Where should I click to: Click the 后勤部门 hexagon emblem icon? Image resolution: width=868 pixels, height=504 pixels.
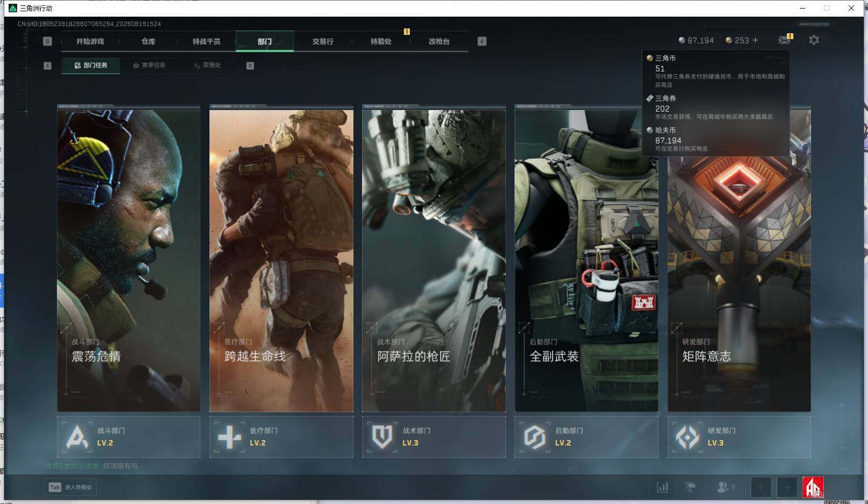tap(534, 437)
